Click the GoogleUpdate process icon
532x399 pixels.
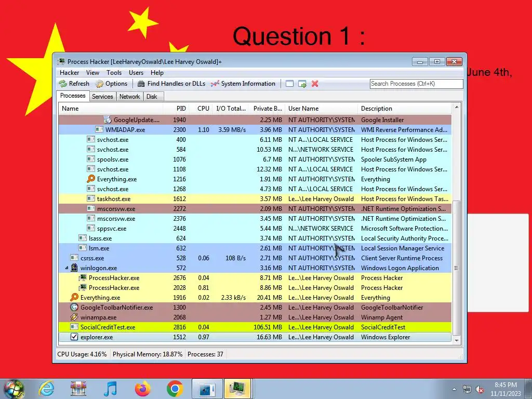(108, 119)
